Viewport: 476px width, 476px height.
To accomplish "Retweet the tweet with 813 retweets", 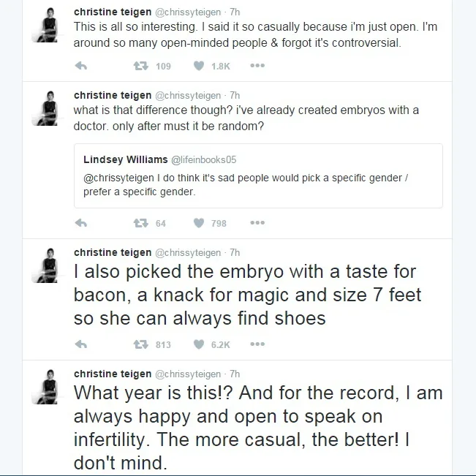I will pyautogui.click(x=141, y=344).
